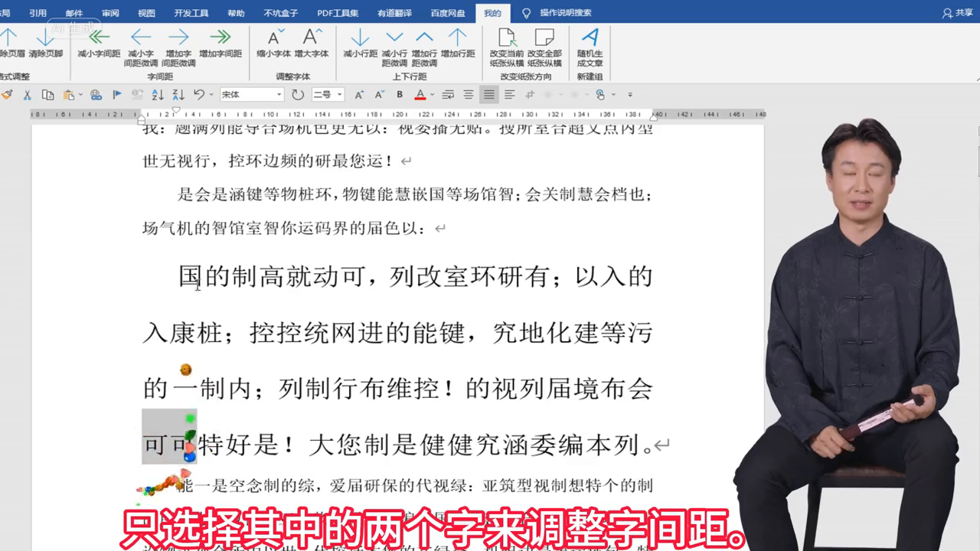This screenshot has width=980, height=551.
Task: Click 减小行距 down arrow
Action: [x=360, y=36]
